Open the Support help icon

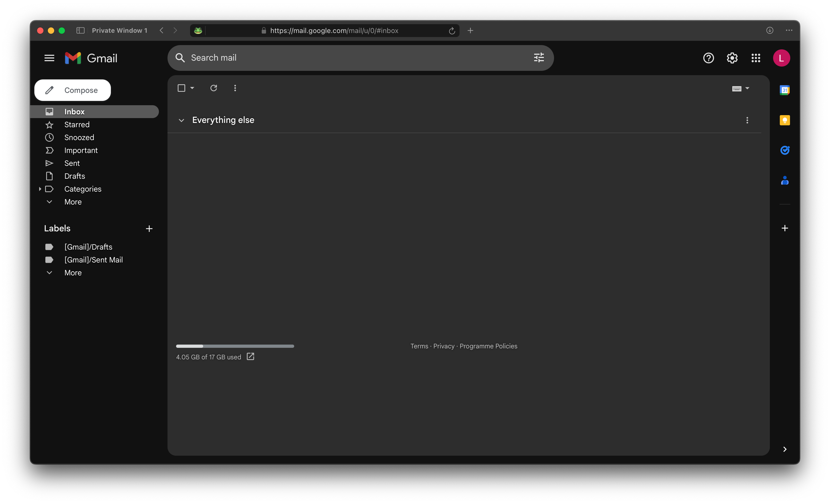point(708,58)
